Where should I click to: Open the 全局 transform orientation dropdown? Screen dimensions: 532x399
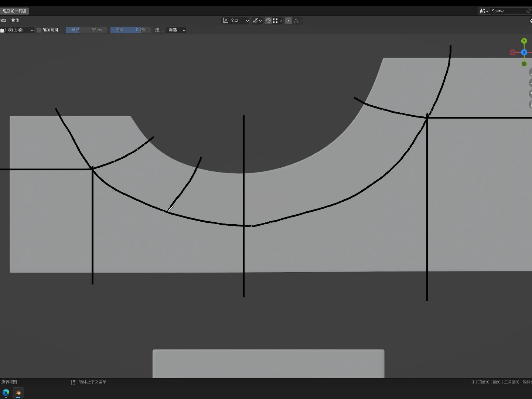pyautogui.click(x=236, y=21)
